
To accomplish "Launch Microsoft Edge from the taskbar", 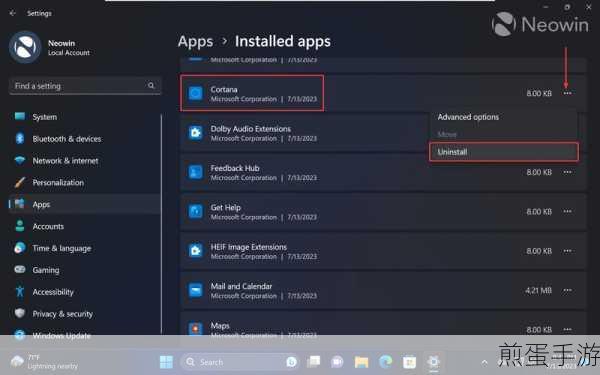I will click(x=385, y=362).
